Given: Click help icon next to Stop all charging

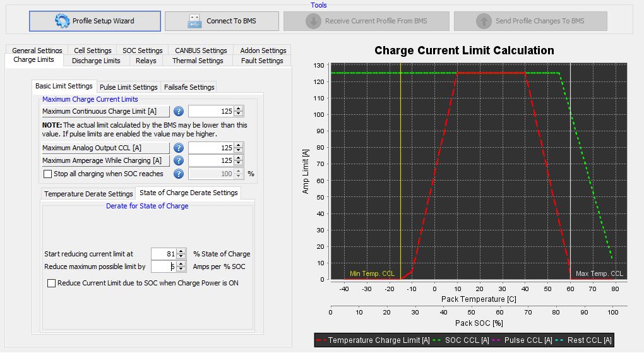Looking at the screenshot, I should coord(179,174).
